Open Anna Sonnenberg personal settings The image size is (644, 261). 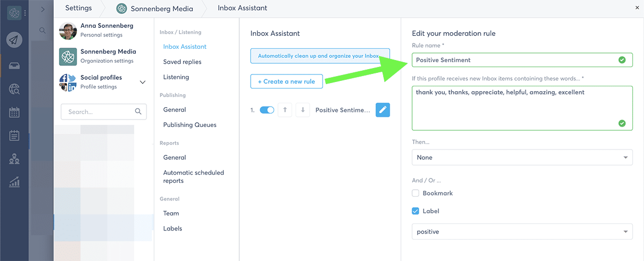point(107,30)
